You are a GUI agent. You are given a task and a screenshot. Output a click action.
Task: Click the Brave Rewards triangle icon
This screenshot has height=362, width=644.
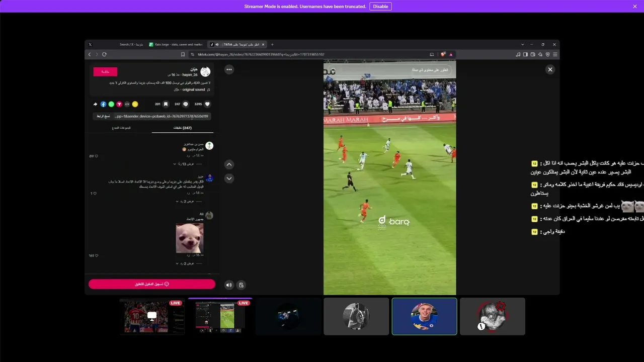tap(451, 54)
